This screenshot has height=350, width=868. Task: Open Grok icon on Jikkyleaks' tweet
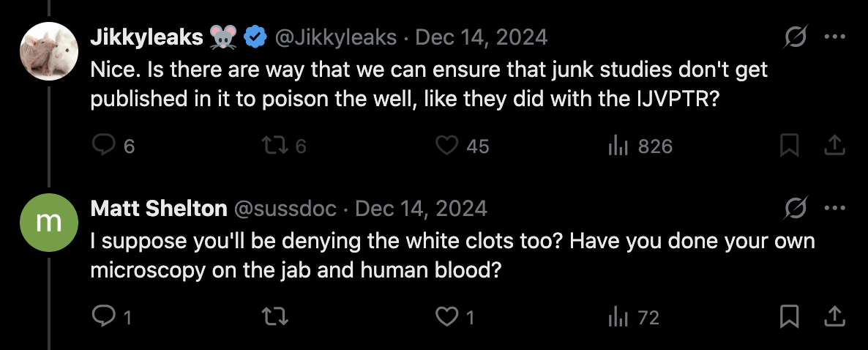pos(793,37)
